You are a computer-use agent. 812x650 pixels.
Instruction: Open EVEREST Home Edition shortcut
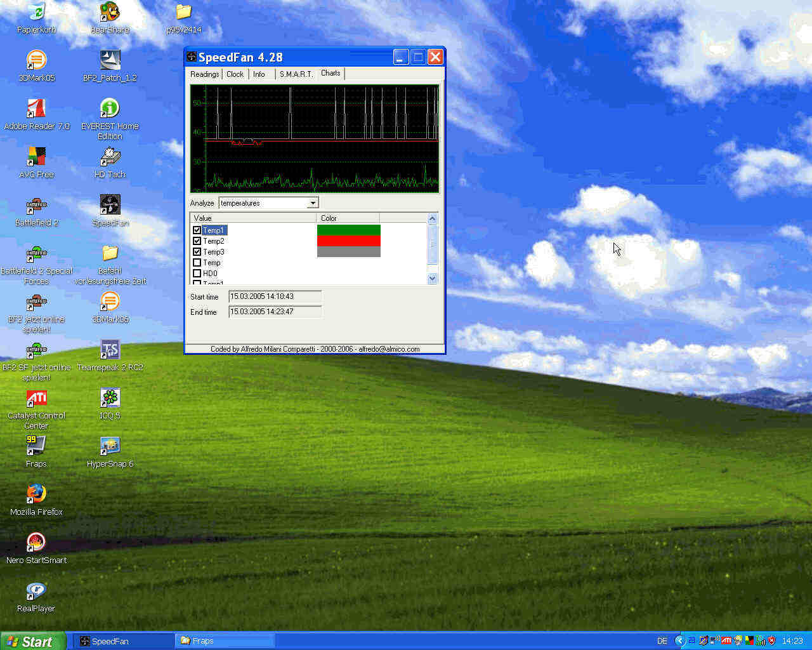point(110,119)
